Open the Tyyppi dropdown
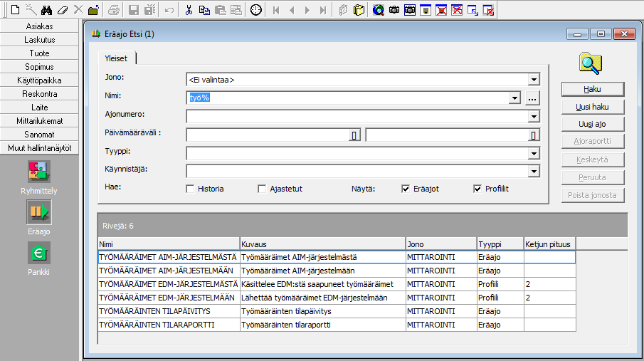Screen dimensions: 644x361 (x=534, y=154)
